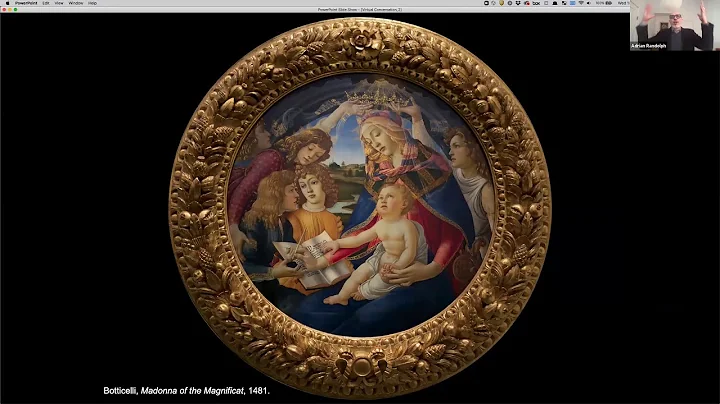This screenshot has width=720, height=404.
Task: Open the Apple menu
Action: click(x=7, y=3)
